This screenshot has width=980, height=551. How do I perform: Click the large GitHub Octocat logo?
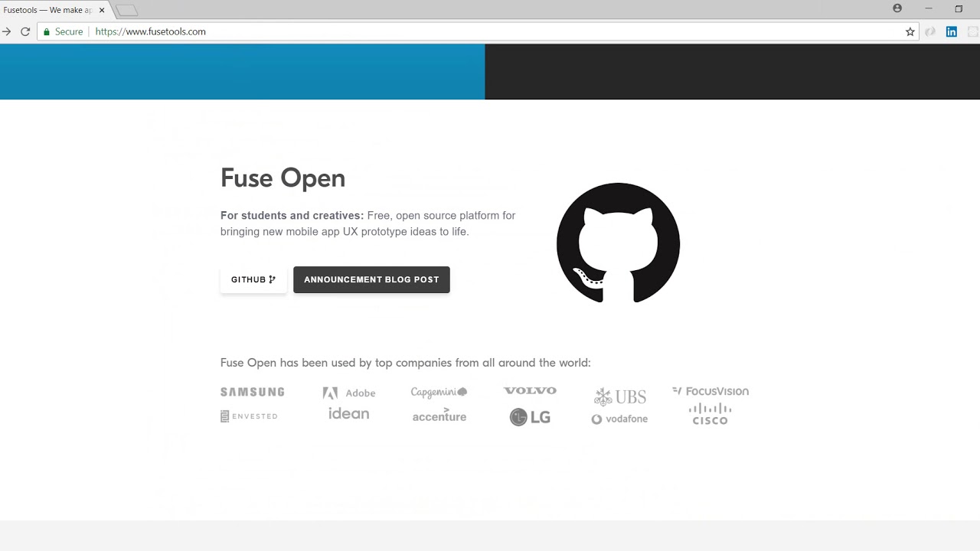click(x=618, y=243)
